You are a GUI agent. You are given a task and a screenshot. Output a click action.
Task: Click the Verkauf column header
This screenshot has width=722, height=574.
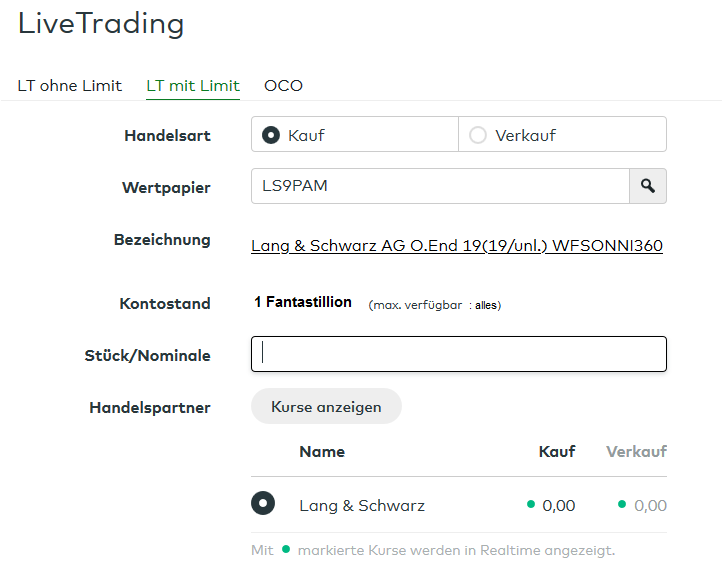pos(636,451)
